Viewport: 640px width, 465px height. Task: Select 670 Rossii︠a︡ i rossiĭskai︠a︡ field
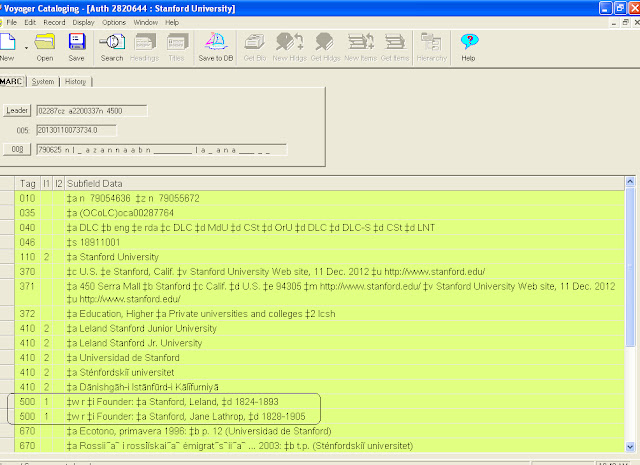pyautogui.click(x=344, y=446)
